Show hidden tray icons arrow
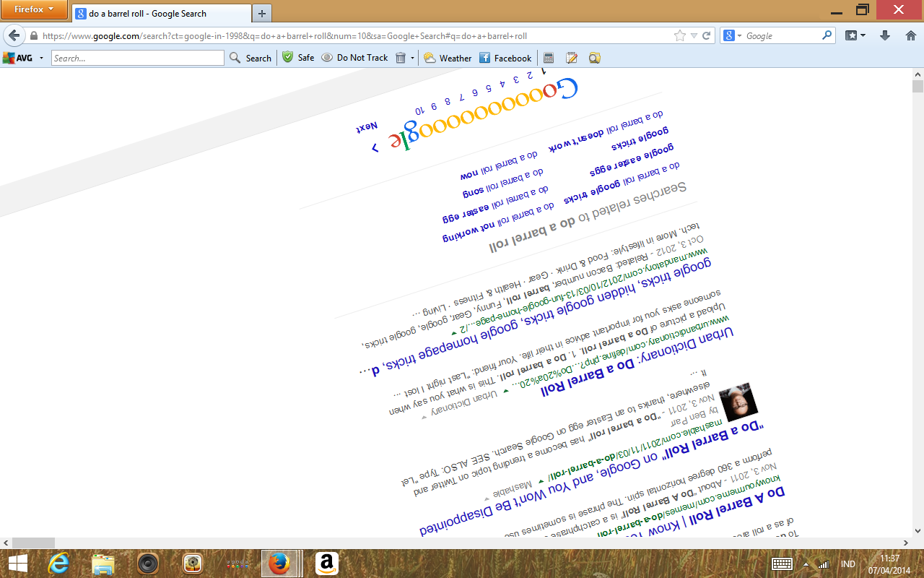The height and width of the screenshot is (578, 924). [806, 564]
